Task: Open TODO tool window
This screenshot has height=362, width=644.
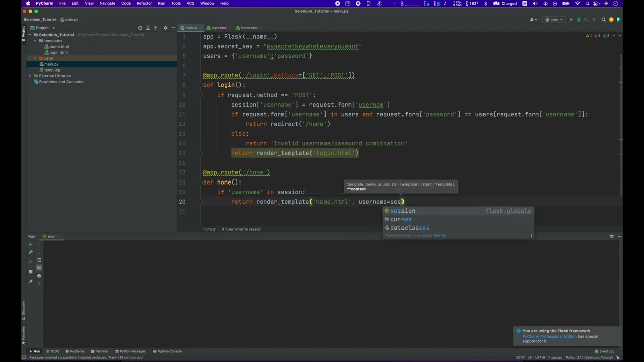Action: (52, 351)
